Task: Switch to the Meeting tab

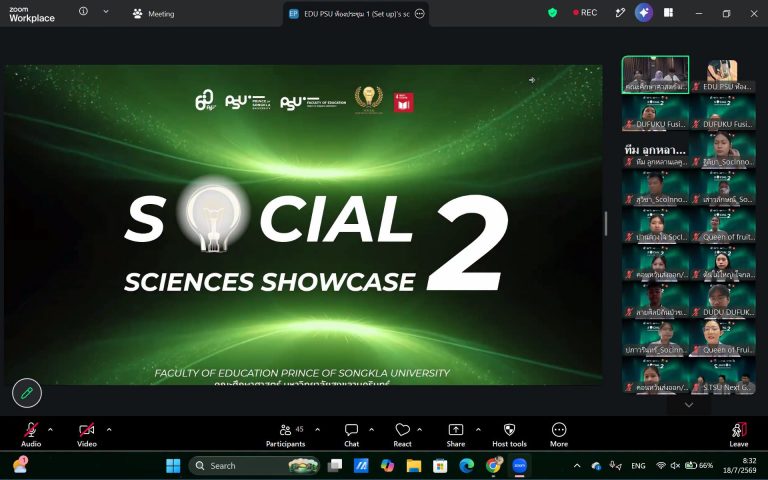Action: coord(153,14)
